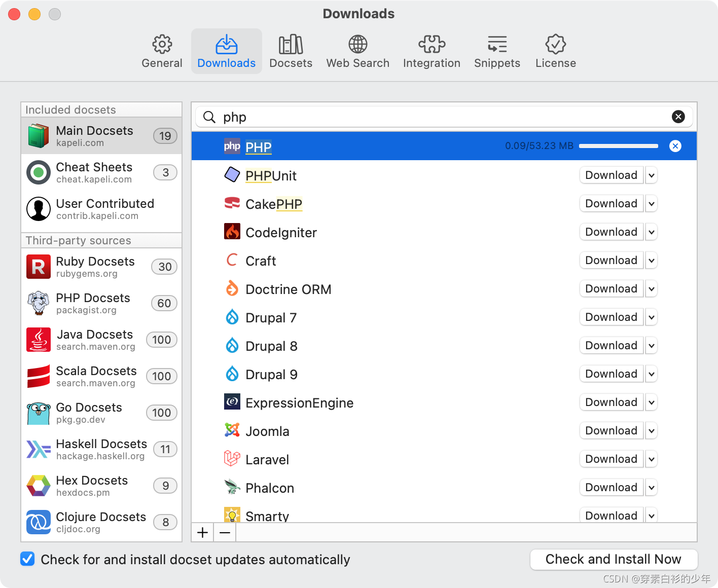Select the Main Docsets books icon
The width and height of the screenshot is (718, 588).
click(x=38, y=135)
